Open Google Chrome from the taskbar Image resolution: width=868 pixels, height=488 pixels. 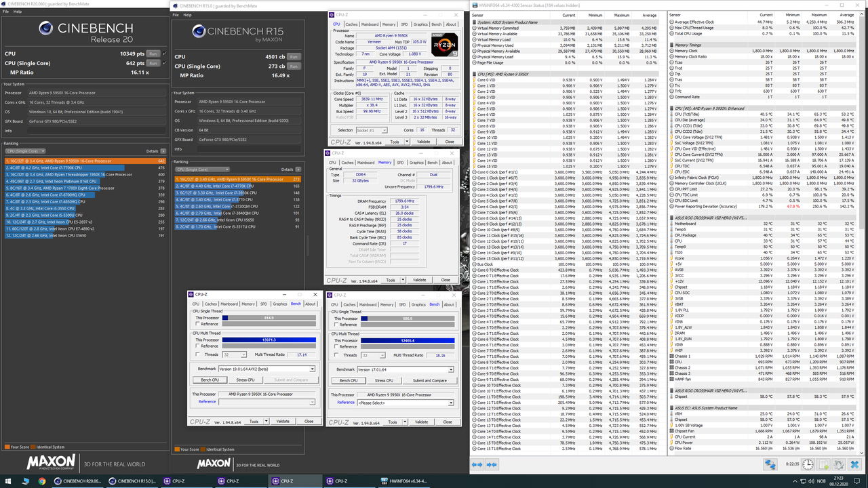tap(41, 481)
